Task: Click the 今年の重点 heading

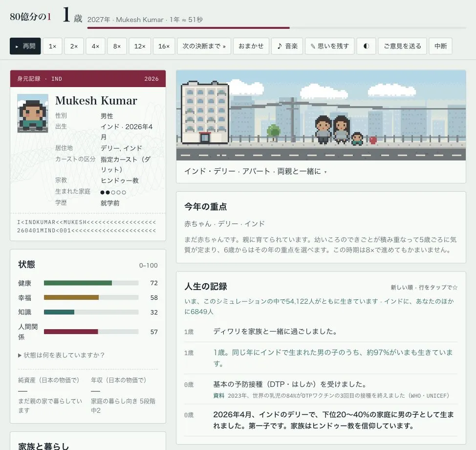Action: 206,207
